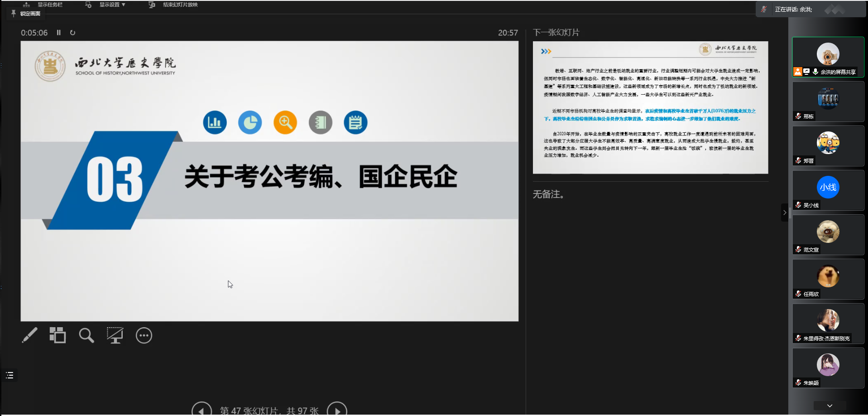Click the list icon at left edge
This screenshot has height=416, width=868.
[x=10, y=375]
